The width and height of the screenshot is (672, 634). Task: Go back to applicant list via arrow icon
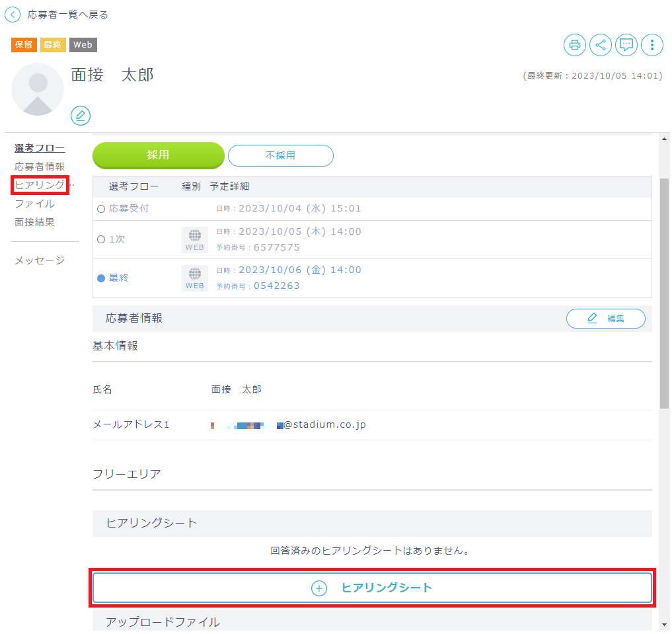[x=13, y=15]
